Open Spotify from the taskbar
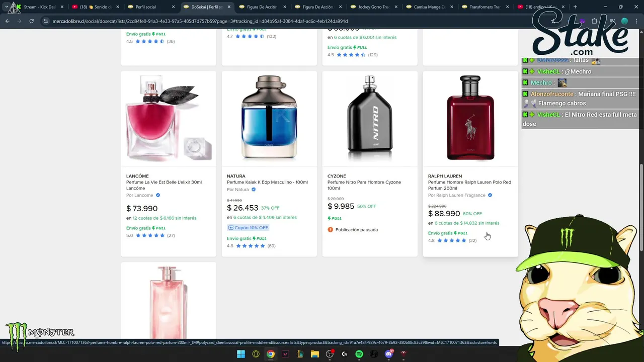The height and width of the screenshot is (362, 644). click(359, 354)
